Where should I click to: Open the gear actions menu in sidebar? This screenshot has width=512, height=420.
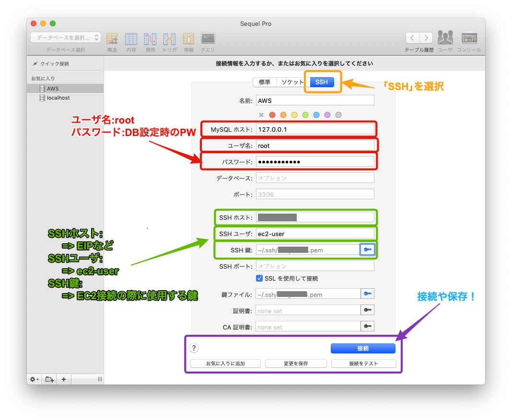coord(35,379)
